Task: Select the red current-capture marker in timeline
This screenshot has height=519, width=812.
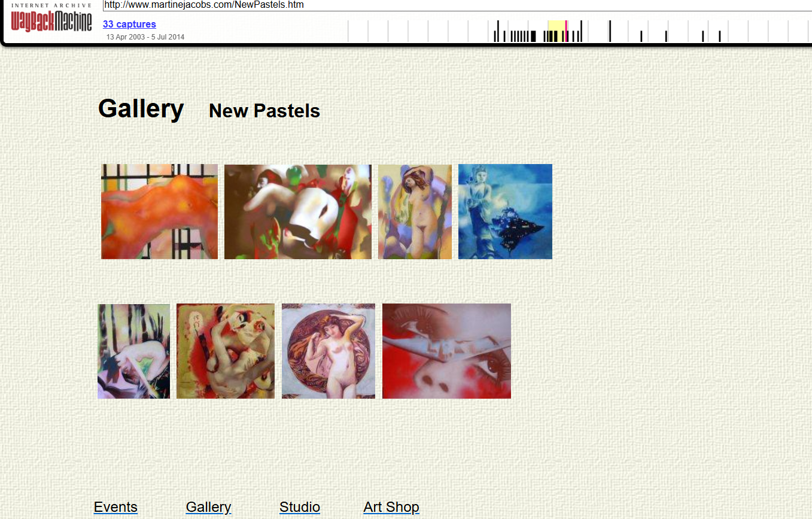Action: 566,31
